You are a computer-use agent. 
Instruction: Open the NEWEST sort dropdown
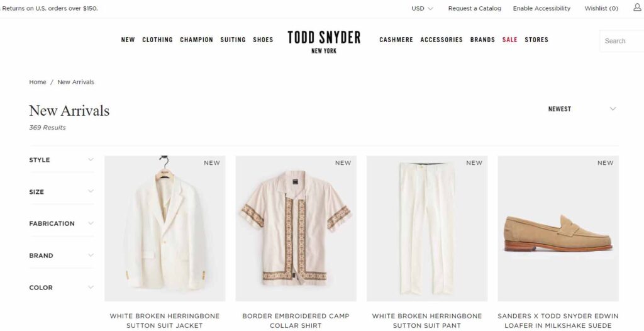point(582,109)
